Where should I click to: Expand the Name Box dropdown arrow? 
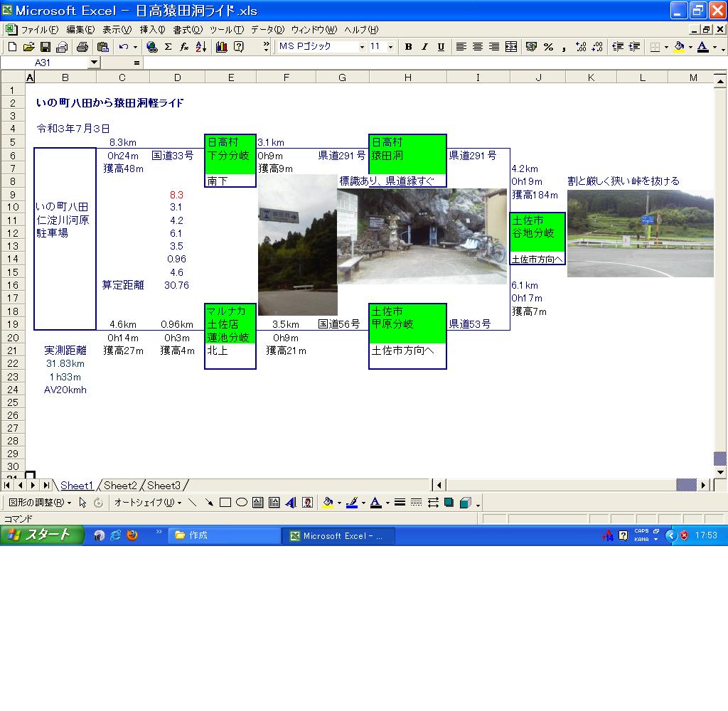95,63
